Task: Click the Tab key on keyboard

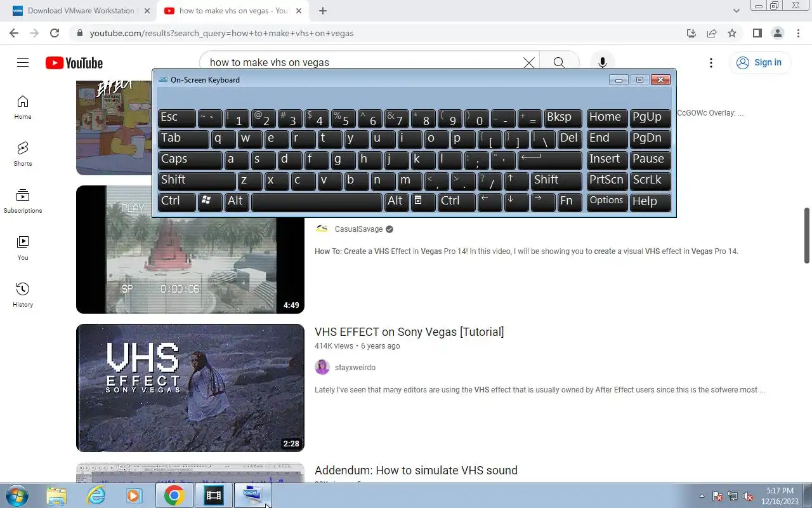Action: (183, 139)
